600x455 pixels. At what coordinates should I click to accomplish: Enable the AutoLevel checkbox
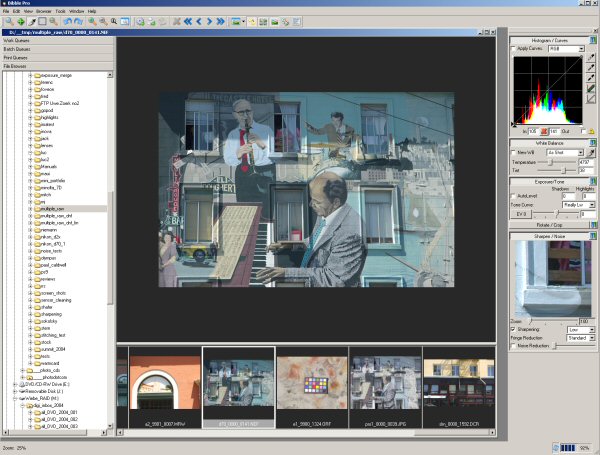(x=514, y=196)
